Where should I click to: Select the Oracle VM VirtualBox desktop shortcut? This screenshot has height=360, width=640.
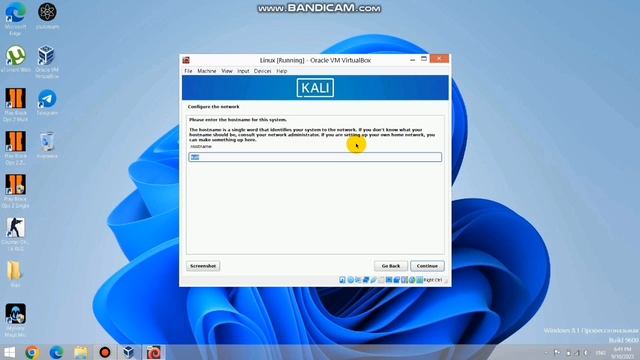coord(47,62)
